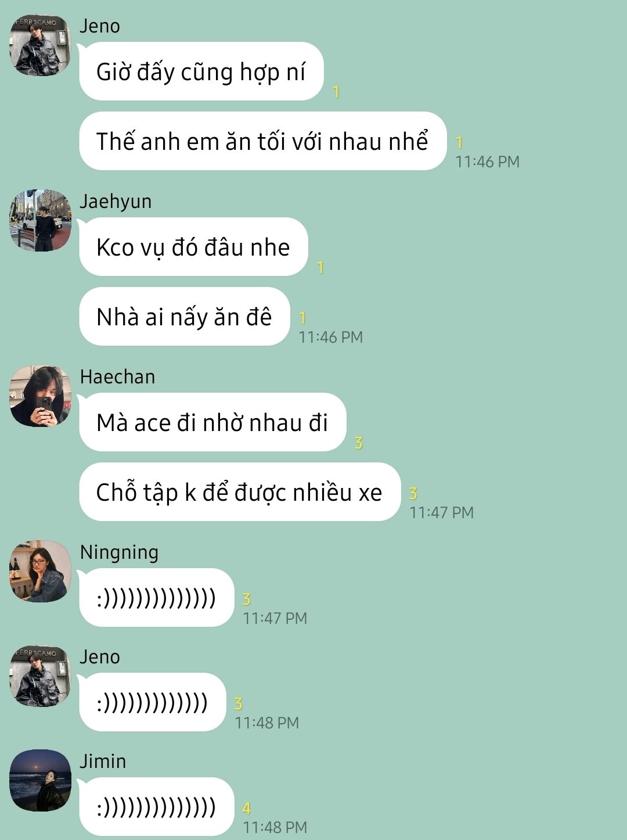
Task: Tap 'Chỗ tập k để được nhiều xe' bubble
Action: [240, 492]
